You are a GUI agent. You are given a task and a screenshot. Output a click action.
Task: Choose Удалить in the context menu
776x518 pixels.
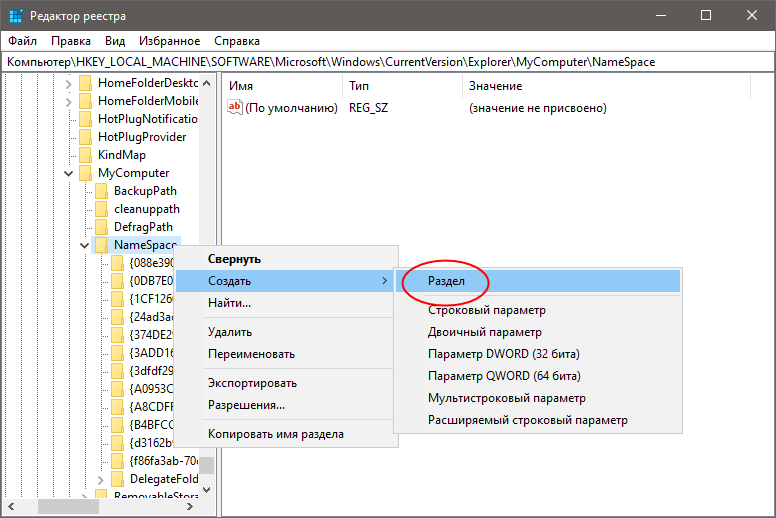[287, 332]
